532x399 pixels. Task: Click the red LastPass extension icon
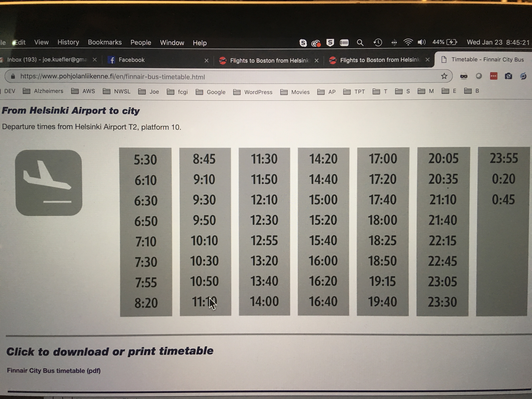[x=493, y=76]
